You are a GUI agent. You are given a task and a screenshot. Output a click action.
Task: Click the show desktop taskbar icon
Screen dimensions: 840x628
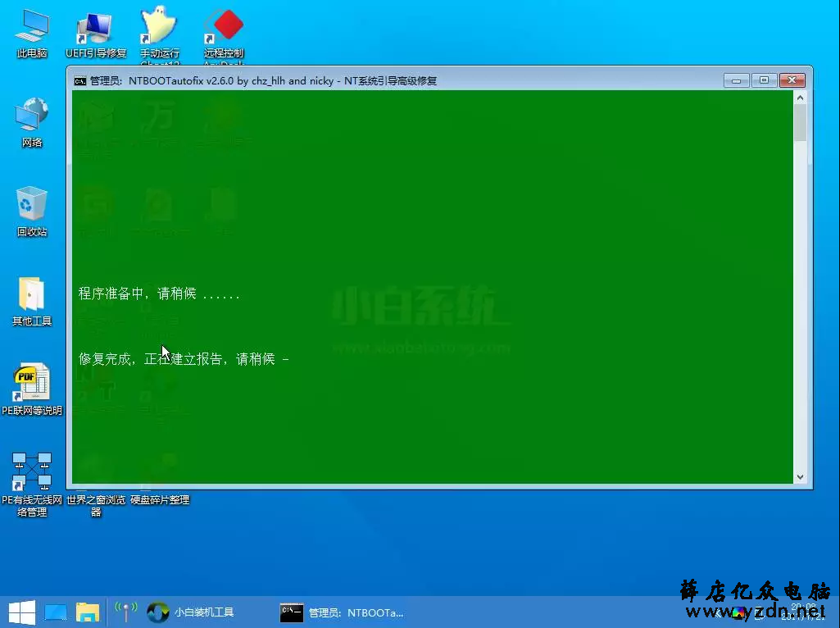55,612
